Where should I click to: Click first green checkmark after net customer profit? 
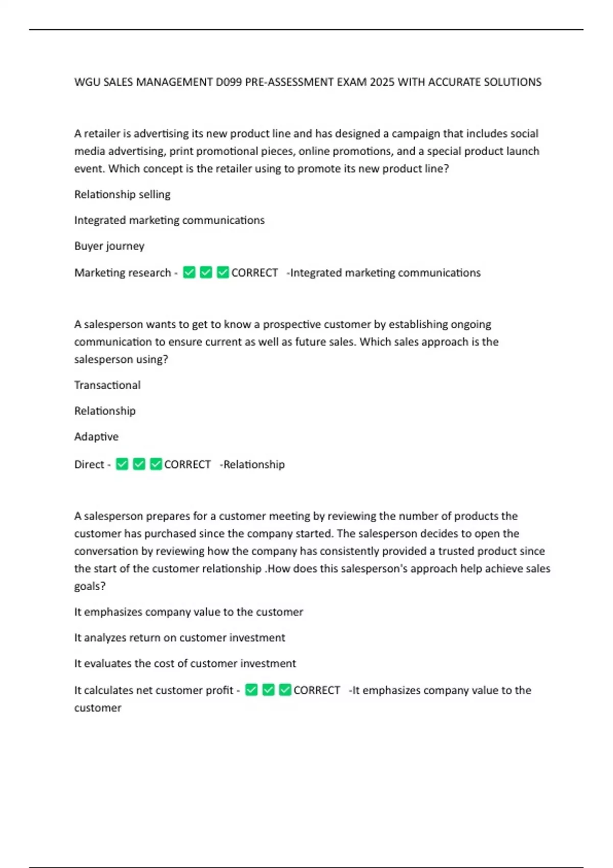click(251, 690)
